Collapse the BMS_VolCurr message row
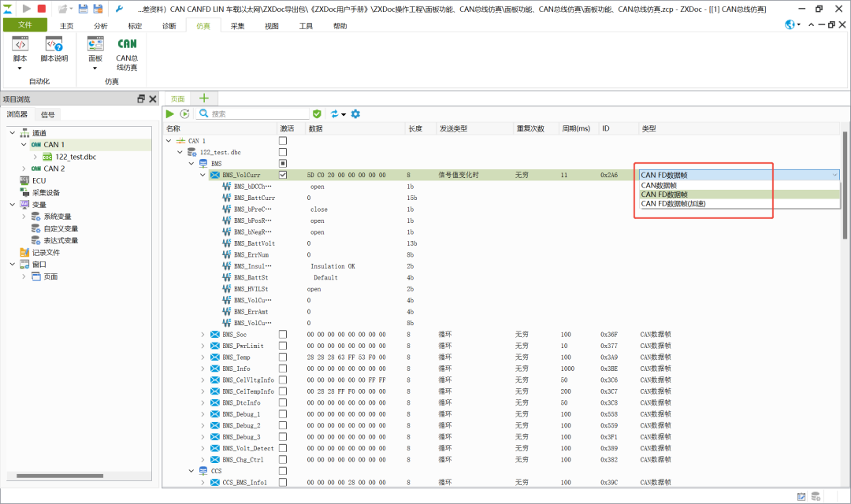Screen dimensions: 851x504 click(x=203, y=175)
